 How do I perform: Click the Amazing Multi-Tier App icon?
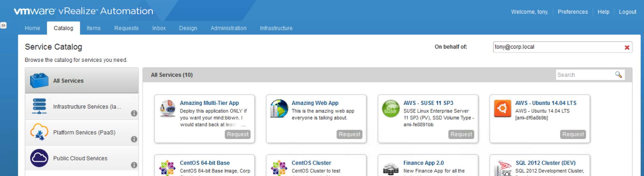tap(167, 108)
